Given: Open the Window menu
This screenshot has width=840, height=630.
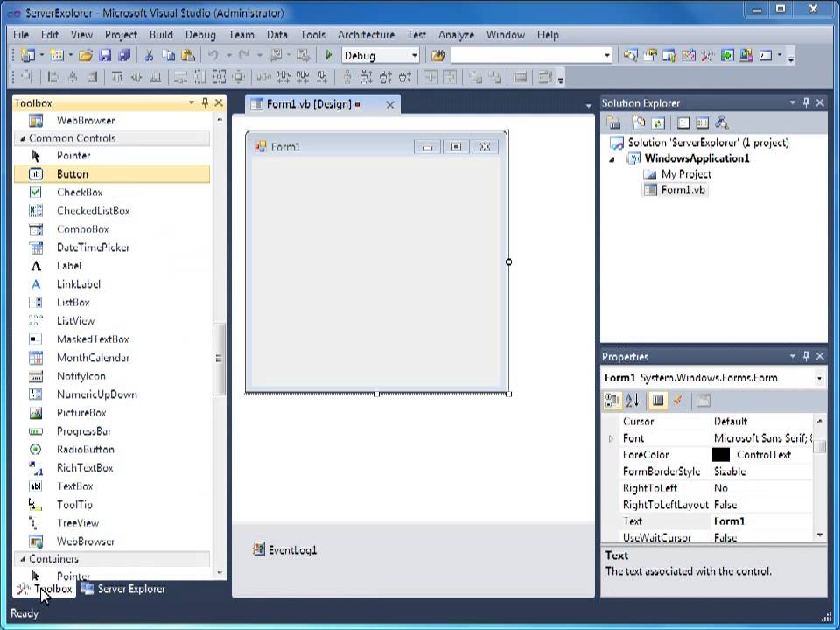Looking at the screenshot, I should 505,35.
